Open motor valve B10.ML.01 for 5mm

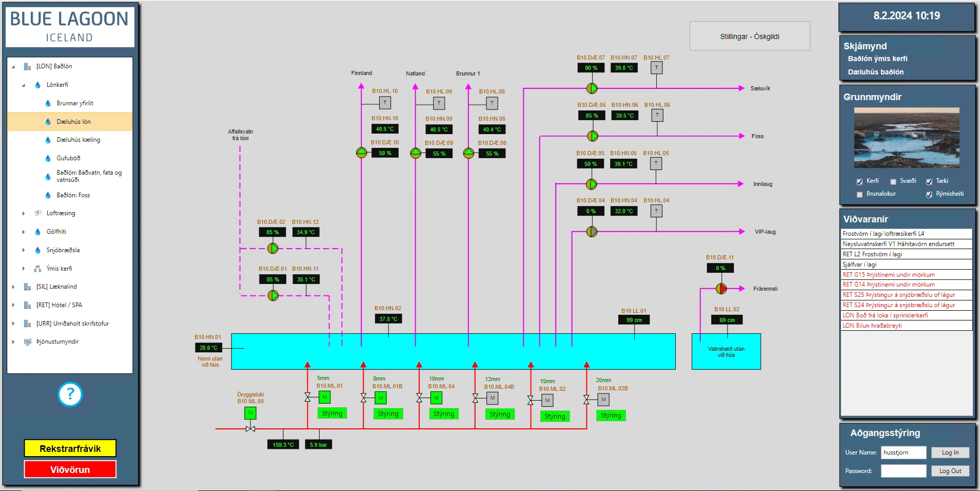click(x=324, y=397)
